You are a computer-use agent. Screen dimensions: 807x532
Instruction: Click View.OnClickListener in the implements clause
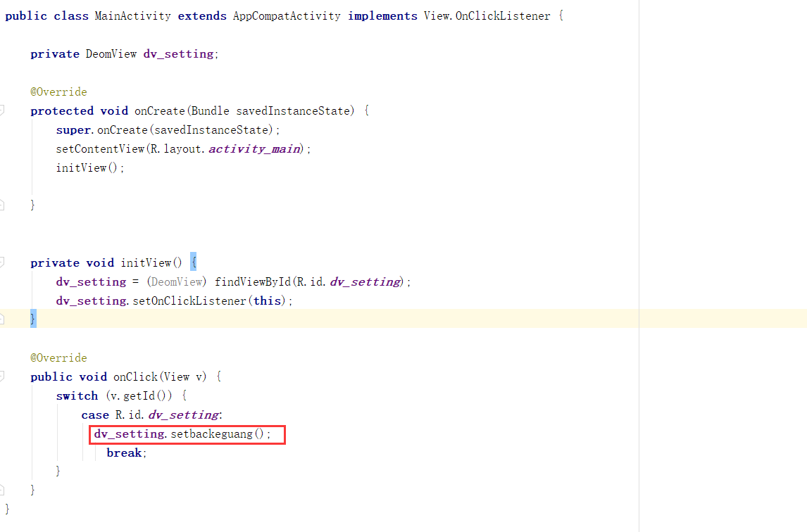pos(487,15)
